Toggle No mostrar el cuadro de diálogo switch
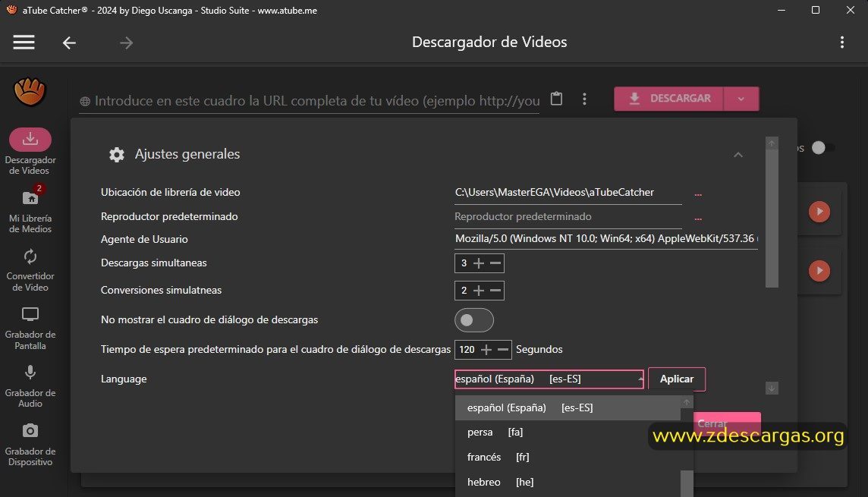This screenshot has width=868, height=497. [474, 320]
